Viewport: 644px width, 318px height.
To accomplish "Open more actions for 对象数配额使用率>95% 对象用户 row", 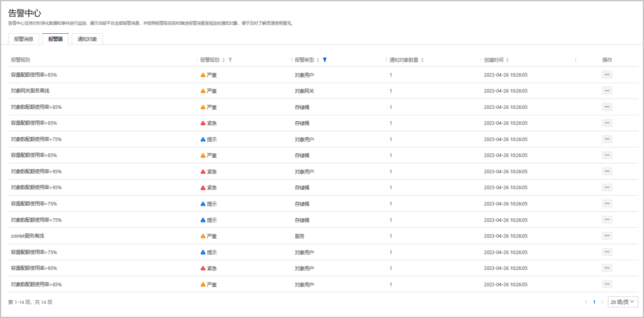I will click(x=607, y=172).
